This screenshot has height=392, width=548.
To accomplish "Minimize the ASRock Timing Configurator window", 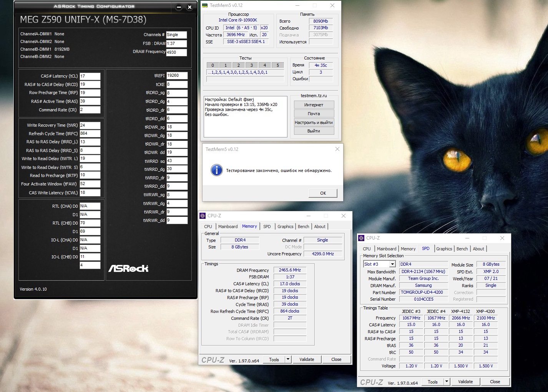I will (179, 7).
